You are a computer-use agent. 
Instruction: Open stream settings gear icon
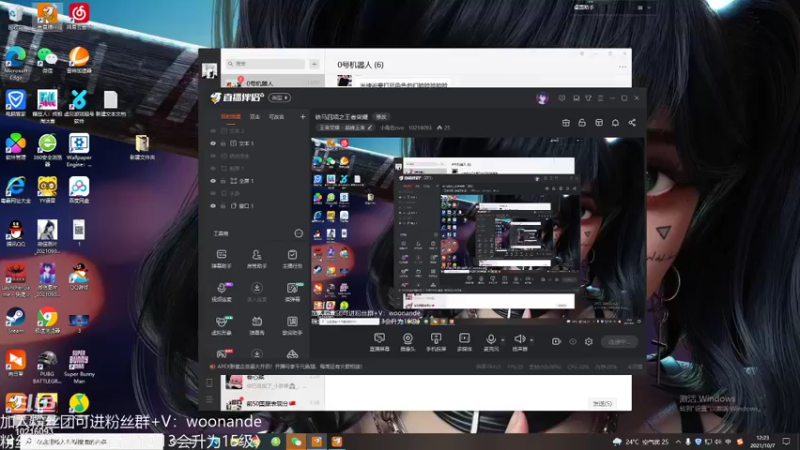589,341
